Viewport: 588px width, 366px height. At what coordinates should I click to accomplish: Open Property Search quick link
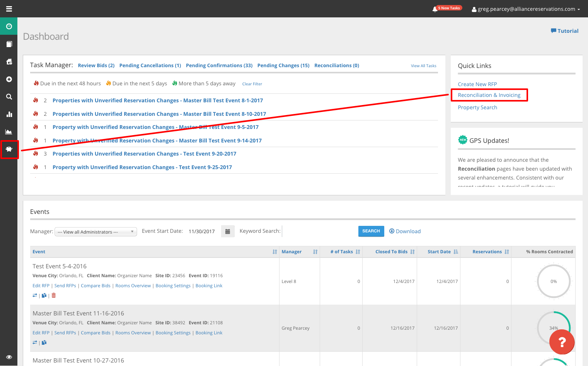(477, 107)
